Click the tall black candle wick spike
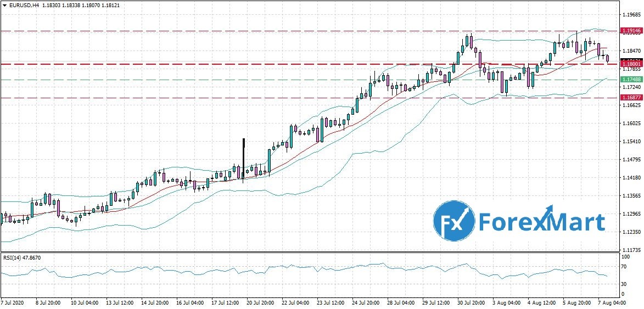 point(242,148)
